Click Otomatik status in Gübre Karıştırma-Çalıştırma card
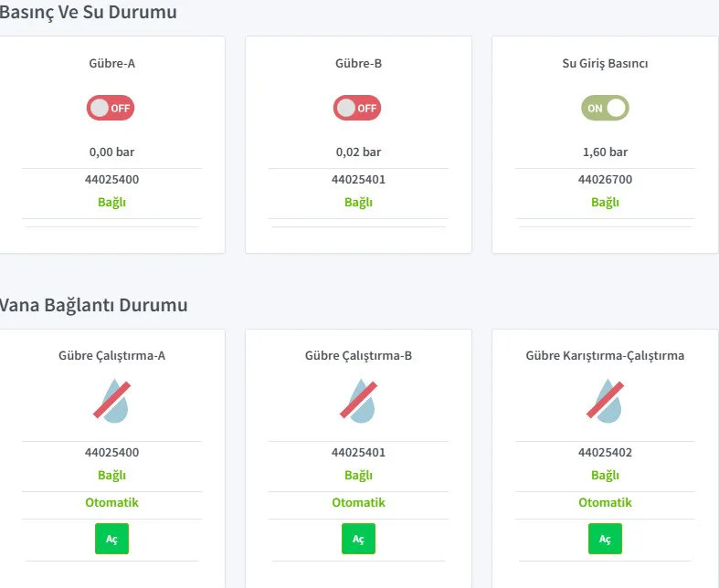Image resolution: width=719 pixels, height=588 pixels. point(605,502)
